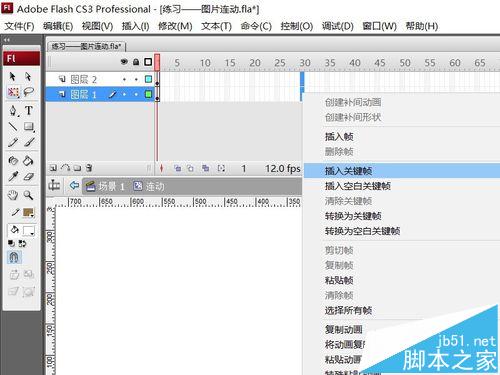Select the Lasso tool
The image size is (500, 375).
29,91
